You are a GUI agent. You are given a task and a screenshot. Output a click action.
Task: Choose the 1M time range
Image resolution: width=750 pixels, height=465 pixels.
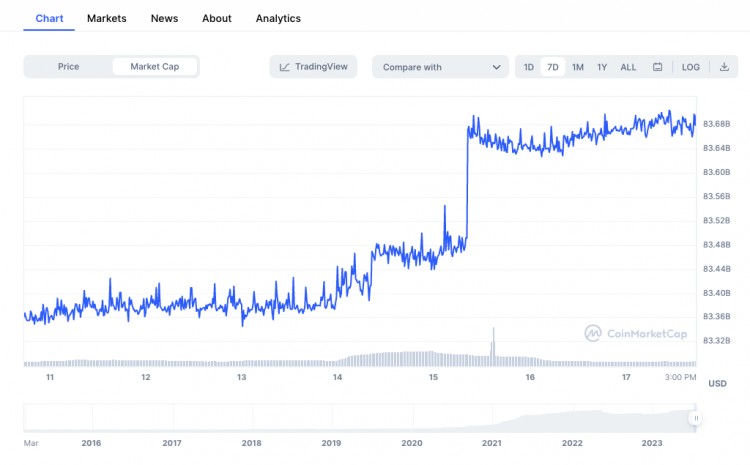point(578,67)
